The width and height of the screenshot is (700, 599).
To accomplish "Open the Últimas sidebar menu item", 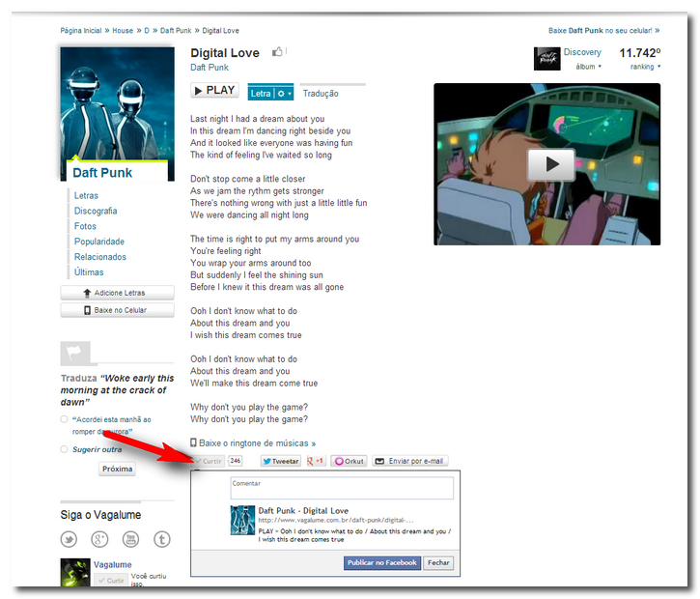I will pyautogui.click(x=89, y=272).
